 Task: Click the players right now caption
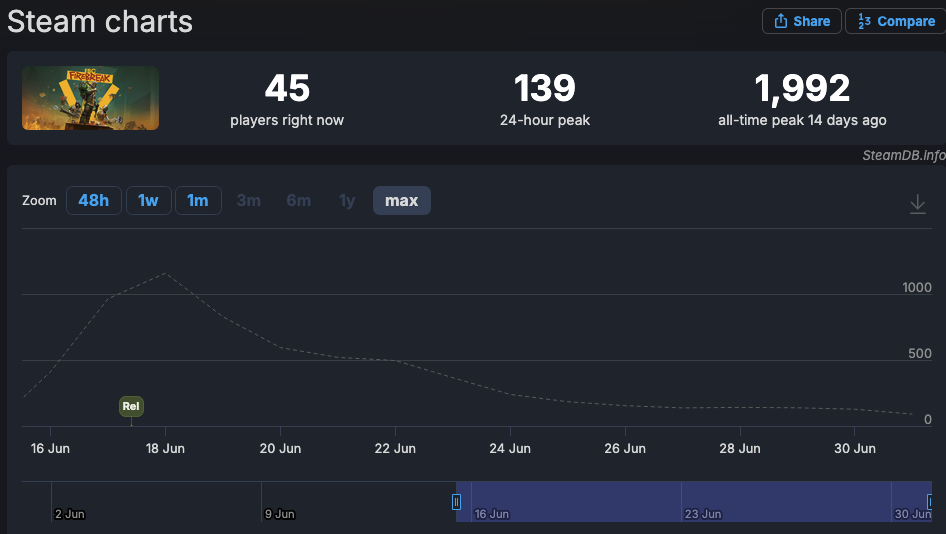point(287,120)
